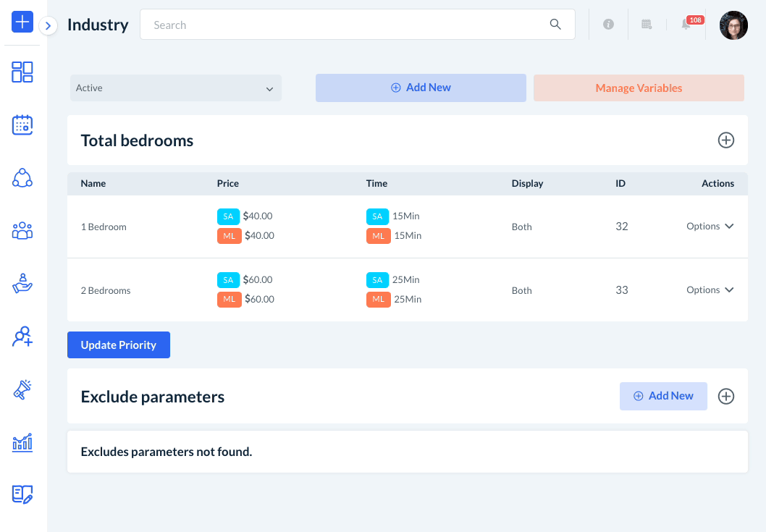
Task: Open the three-circles network icon in the sidebar
Action: (22, 178)
